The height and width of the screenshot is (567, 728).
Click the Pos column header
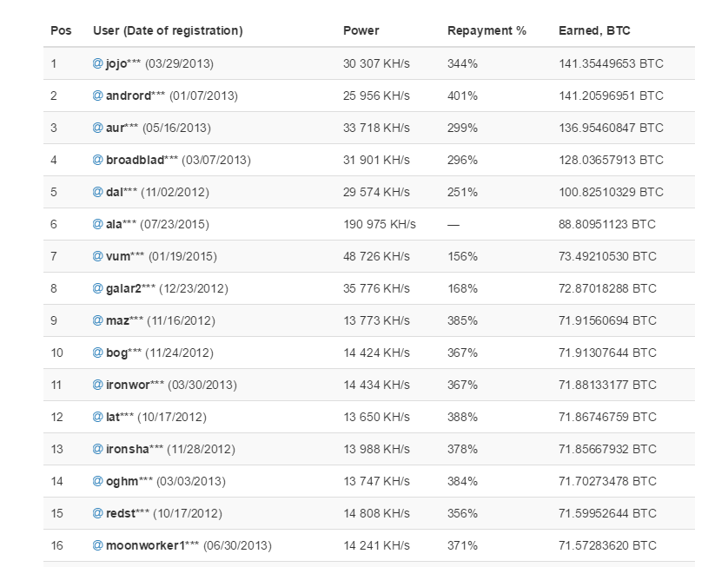pyautogui.click(x=61, y=30)
